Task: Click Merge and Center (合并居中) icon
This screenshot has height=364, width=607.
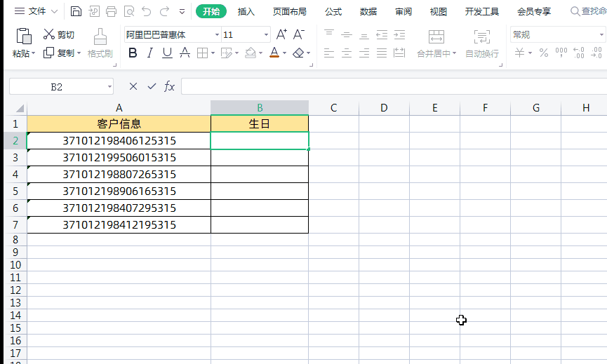Action: pos(436,36)
